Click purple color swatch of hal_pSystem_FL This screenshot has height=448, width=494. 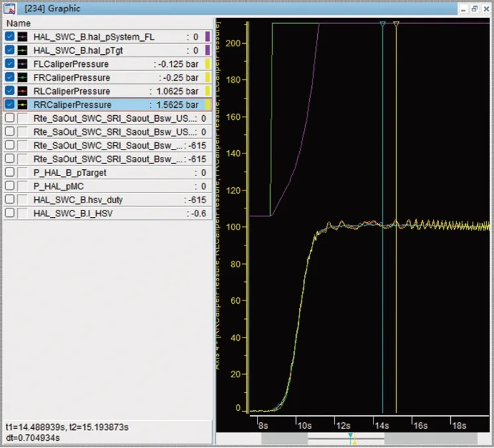click(208, 36)
